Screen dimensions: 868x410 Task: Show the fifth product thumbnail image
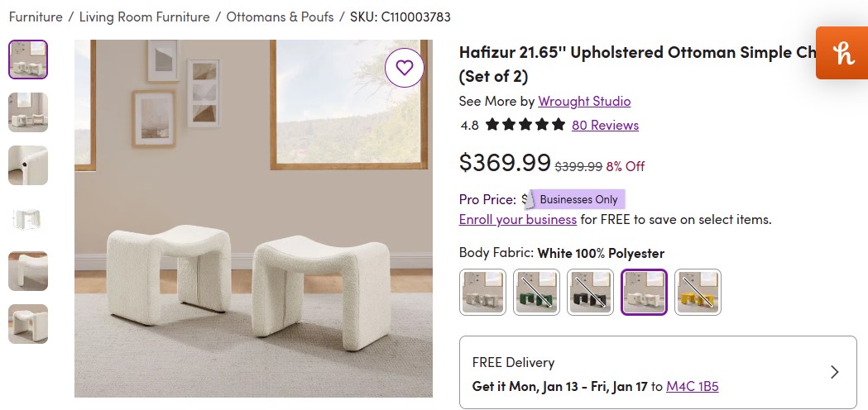pos(28,271)
